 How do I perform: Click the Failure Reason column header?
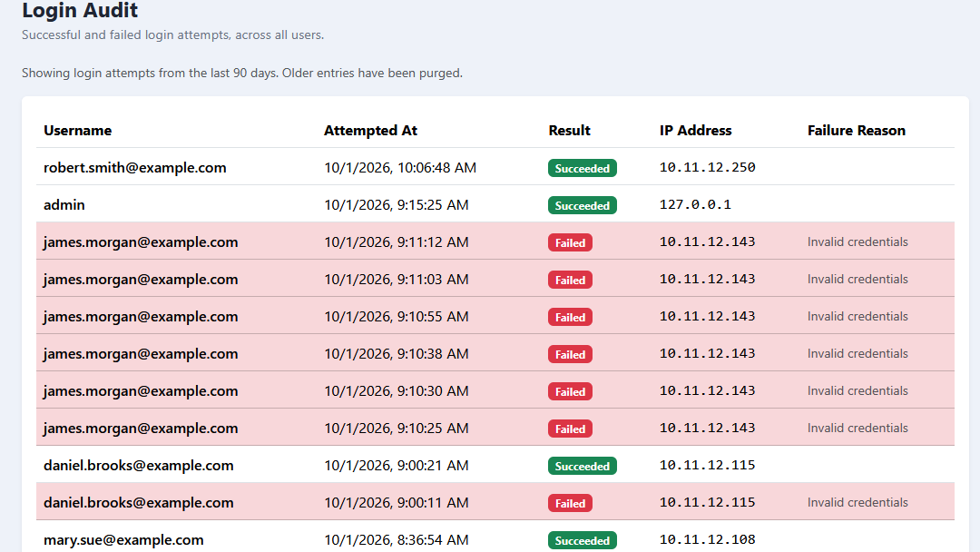pos(857,131)
